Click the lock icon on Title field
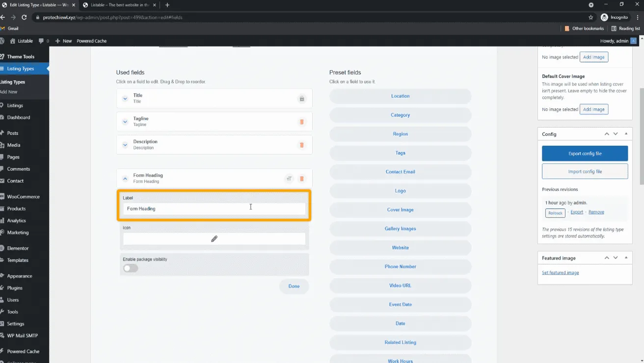Image resolution: width=644 pixels, height=363 pixels. tap(301, 99)
